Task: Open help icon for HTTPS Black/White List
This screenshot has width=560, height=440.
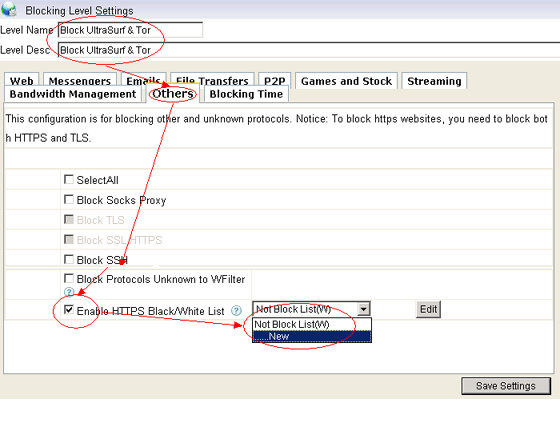Action: [236, 311]
